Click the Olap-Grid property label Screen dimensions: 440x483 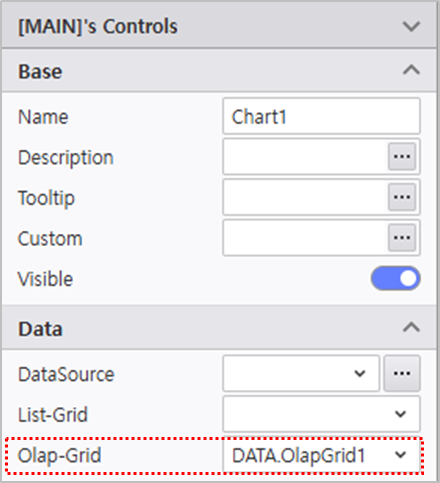pos(59,456)
